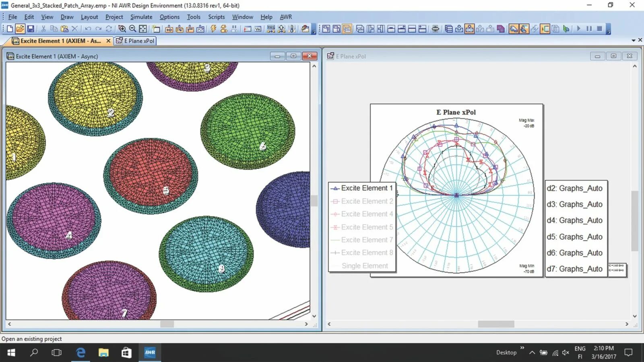Click the 'E Plane xPol' graph title
The image size is (644, 362).
456,112
